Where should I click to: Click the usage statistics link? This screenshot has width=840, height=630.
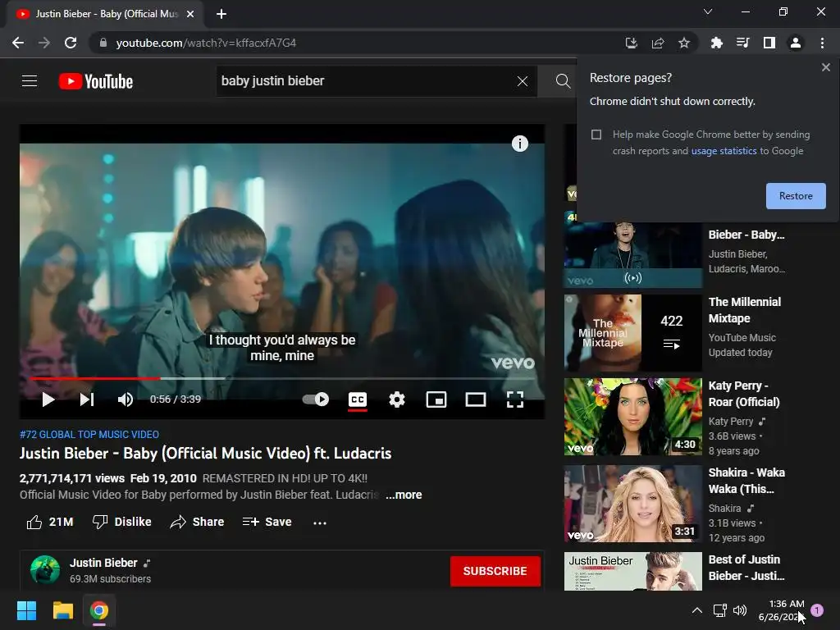[x=724, y=151]
